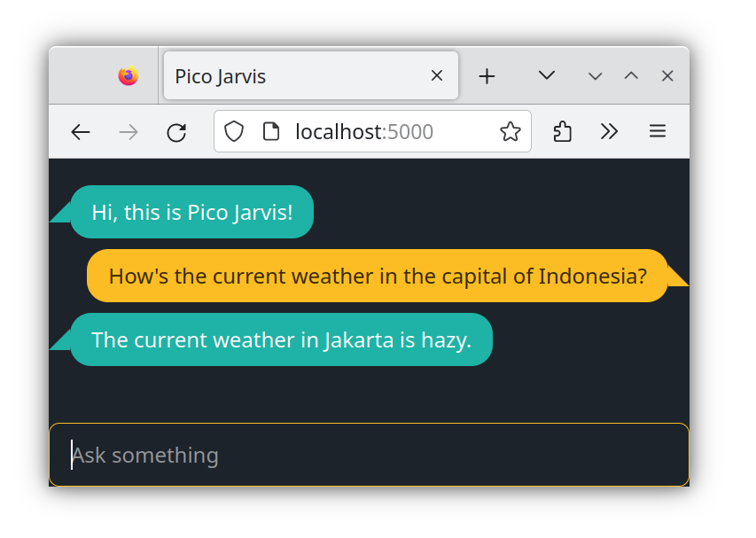Open a new tab with the plus button

click(487, 76)
